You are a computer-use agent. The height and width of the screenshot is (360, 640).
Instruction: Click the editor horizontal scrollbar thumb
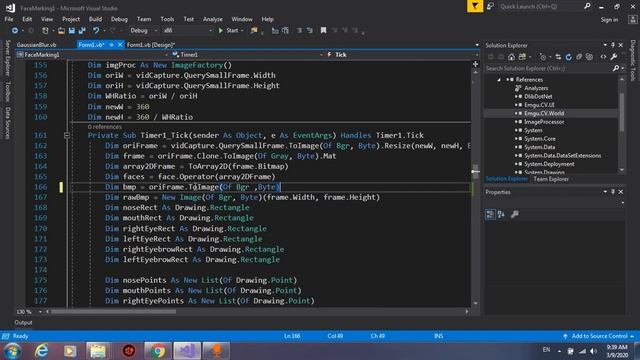click(113, 312)
